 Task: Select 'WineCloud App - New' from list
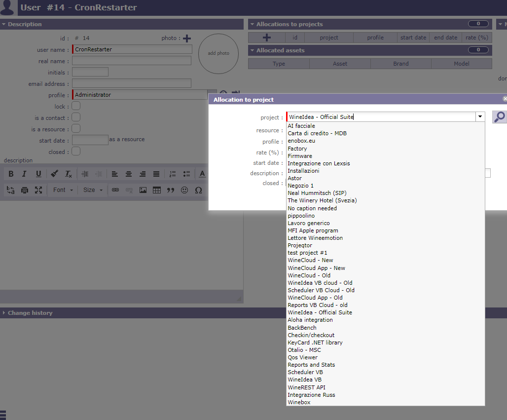pos(316,268)
